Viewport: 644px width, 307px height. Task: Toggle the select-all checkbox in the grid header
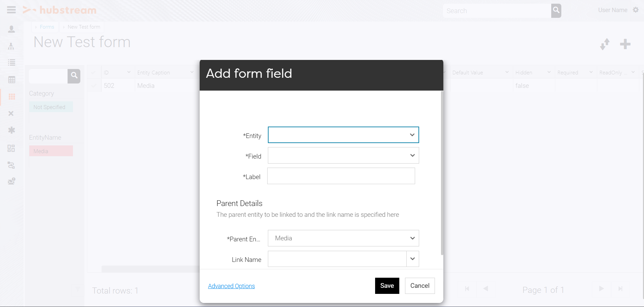tap(94, 72)
